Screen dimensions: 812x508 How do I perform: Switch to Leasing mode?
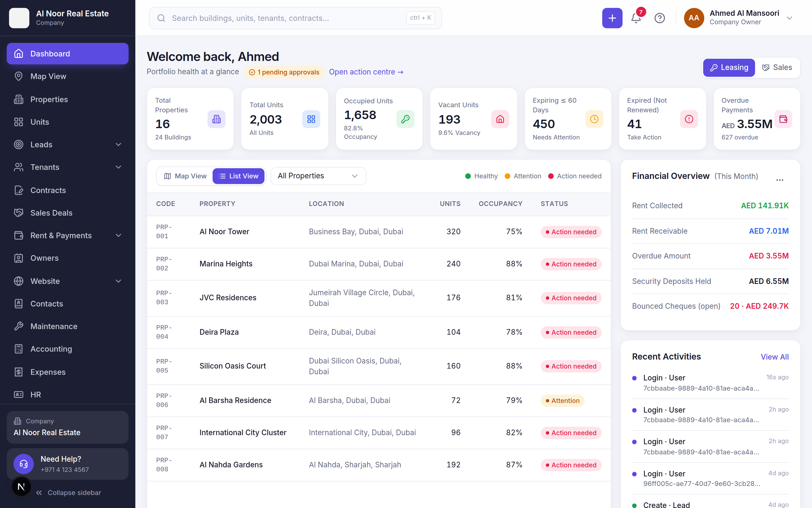729,67
